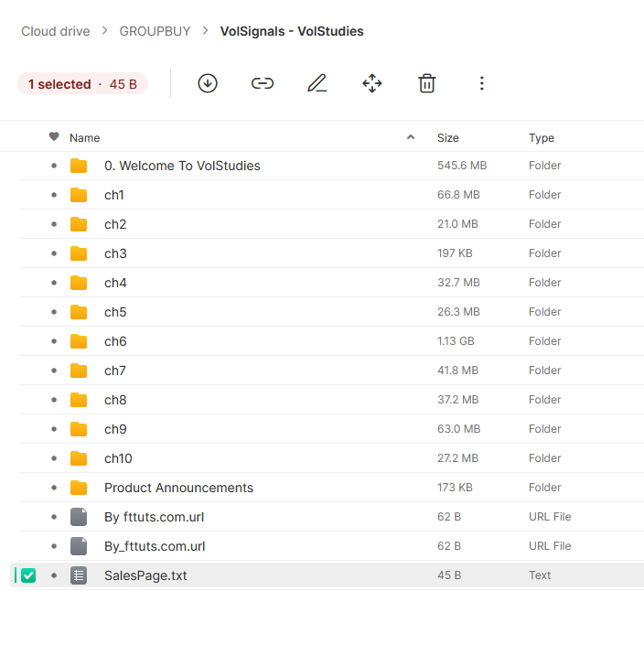Click the SalesPage.txt file name

click(145, 575)
